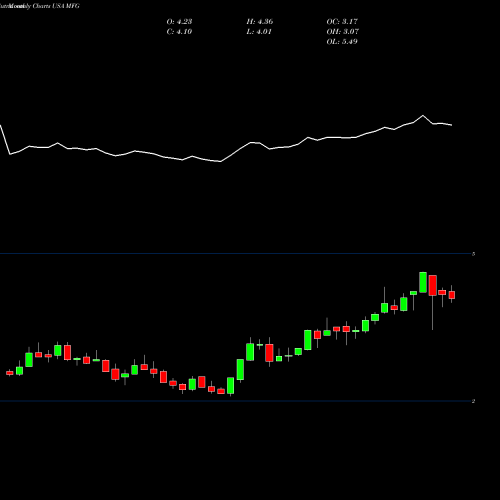Click the Charts USA MFG title text
This screenshot has width=500, height=500.
(56, 6)
